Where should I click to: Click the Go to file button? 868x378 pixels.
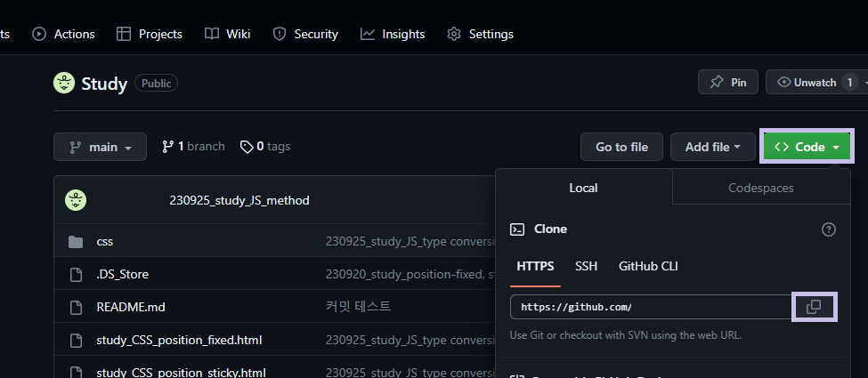coord(621,148)
